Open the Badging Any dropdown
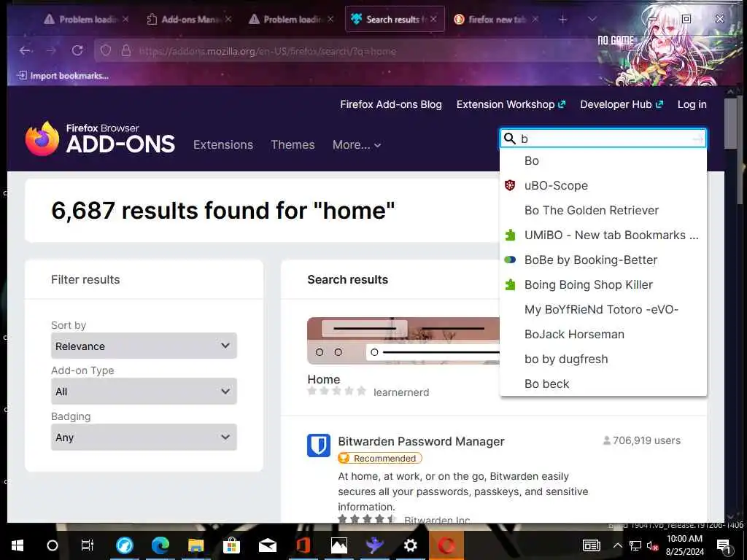Image resolution: width=747 pixels, height=560 pixels. (144, 437)
